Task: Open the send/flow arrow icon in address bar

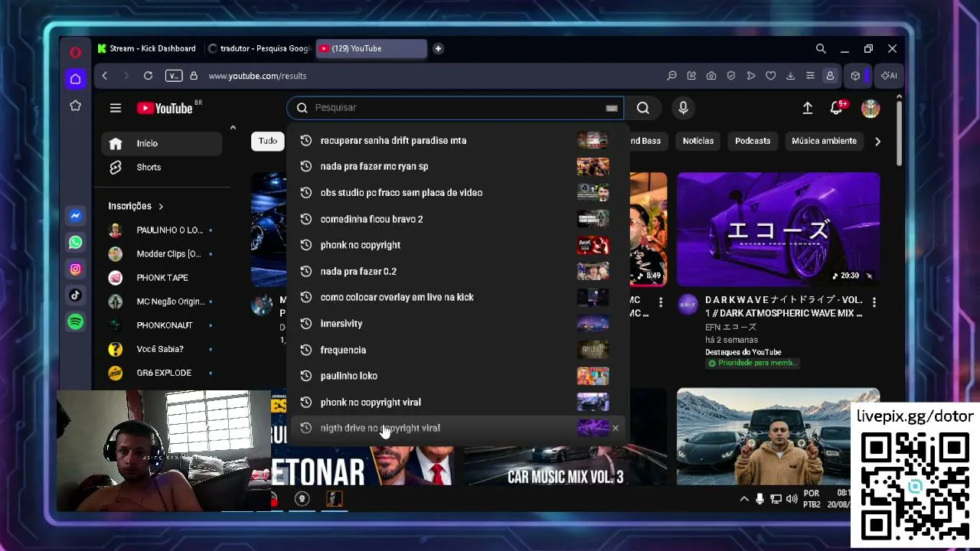Action: [751, 76]
